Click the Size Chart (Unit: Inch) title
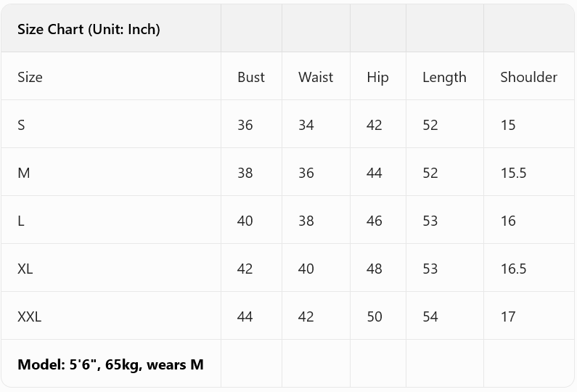This screenshot has width=577, height=392. [x=89, y=29]
